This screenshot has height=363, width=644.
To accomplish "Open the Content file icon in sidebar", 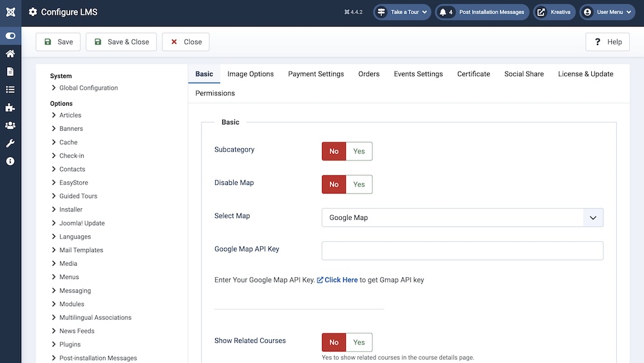I will 10,72.
